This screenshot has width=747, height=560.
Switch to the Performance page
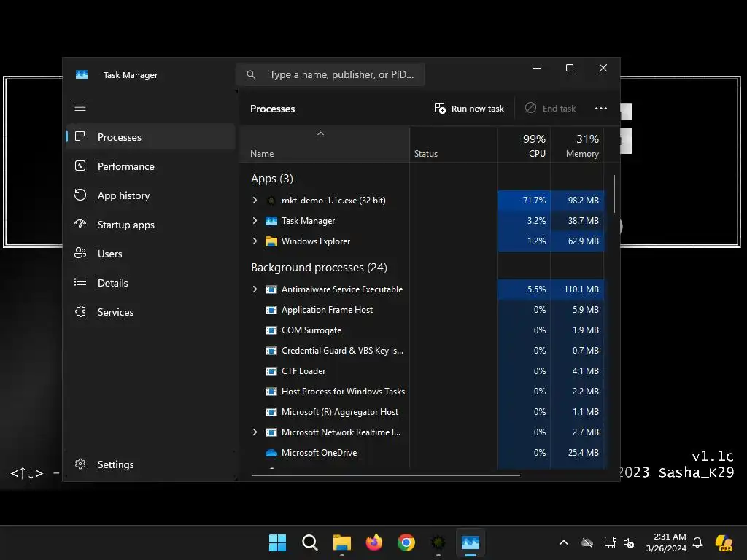click(x=150, y=166)
